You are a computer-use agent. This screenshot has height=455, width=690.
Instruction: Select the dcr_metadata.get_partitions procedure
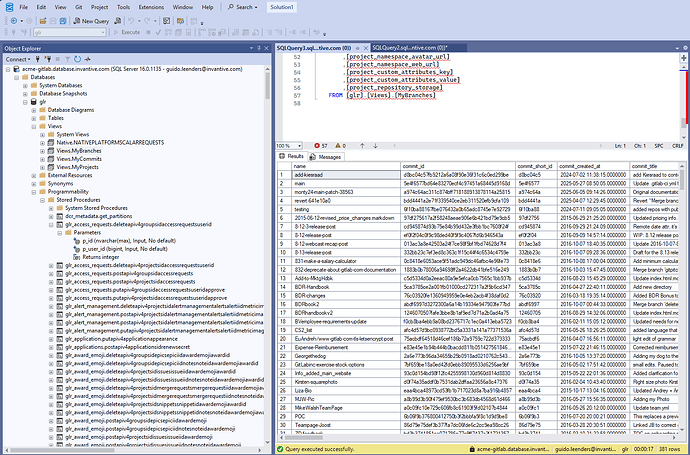[x=99, y=216]
